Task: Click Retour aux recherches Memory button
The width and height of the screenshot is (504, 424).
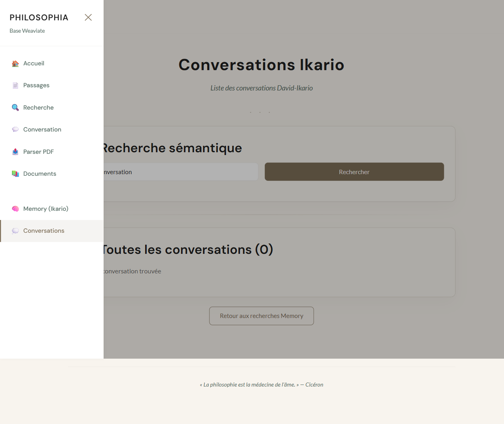Action: 262,316
